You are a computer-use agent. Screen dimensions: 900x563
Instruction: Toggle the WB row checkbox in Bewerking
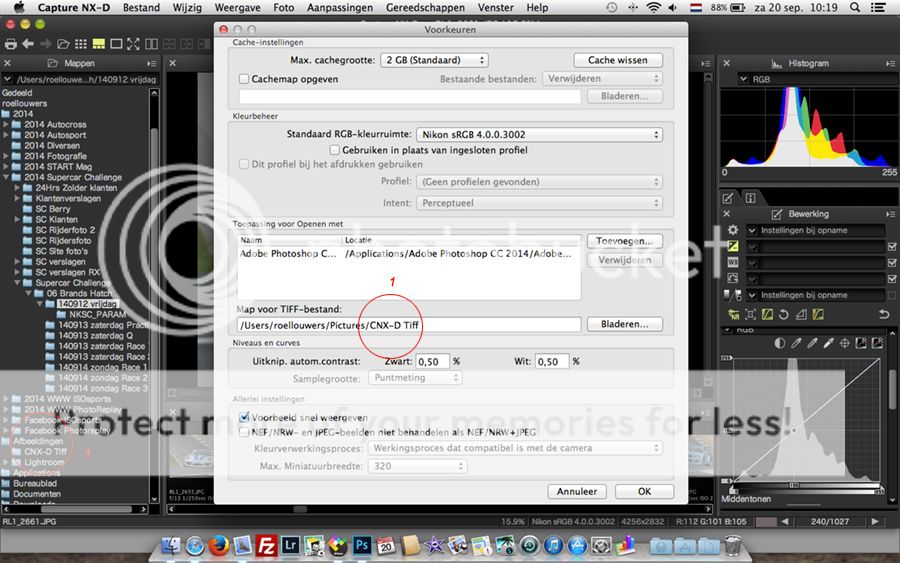tap(892, 262)
